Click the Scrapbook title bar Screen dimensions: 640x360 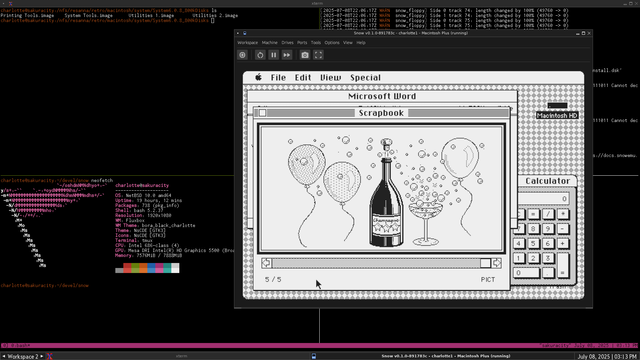tap(381, 113)
